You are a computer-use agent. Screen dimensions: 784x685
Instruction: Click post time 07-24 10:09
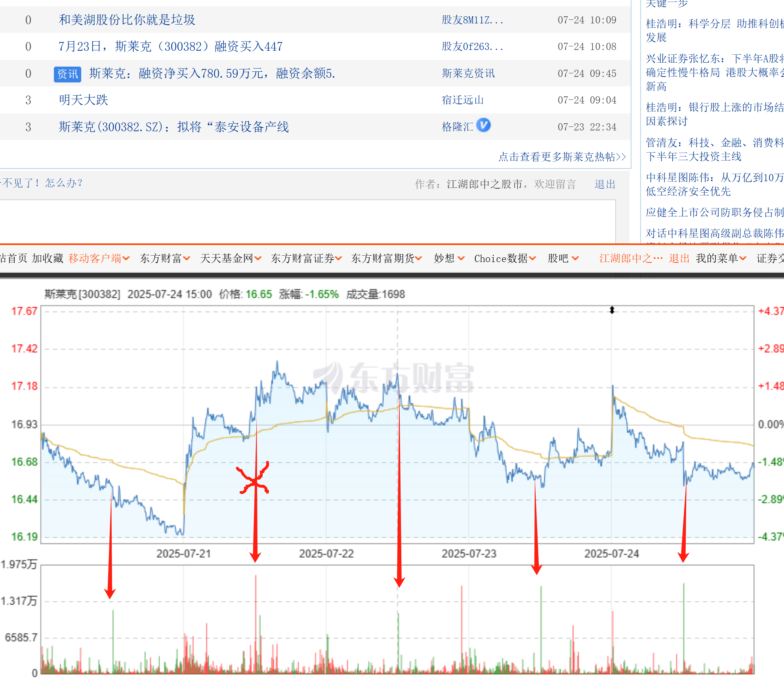click(x=587, y=20)
